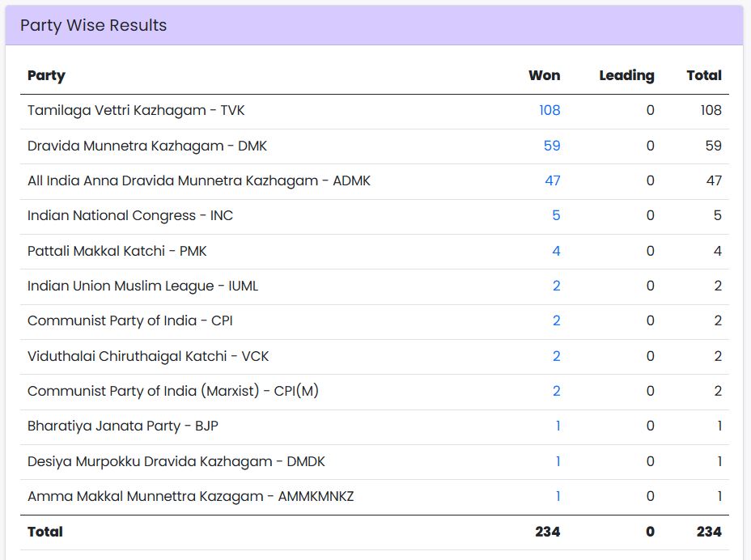Click TVK's Leading value 0
Viewport: 751px width, 560px height.
click(650, 110)
